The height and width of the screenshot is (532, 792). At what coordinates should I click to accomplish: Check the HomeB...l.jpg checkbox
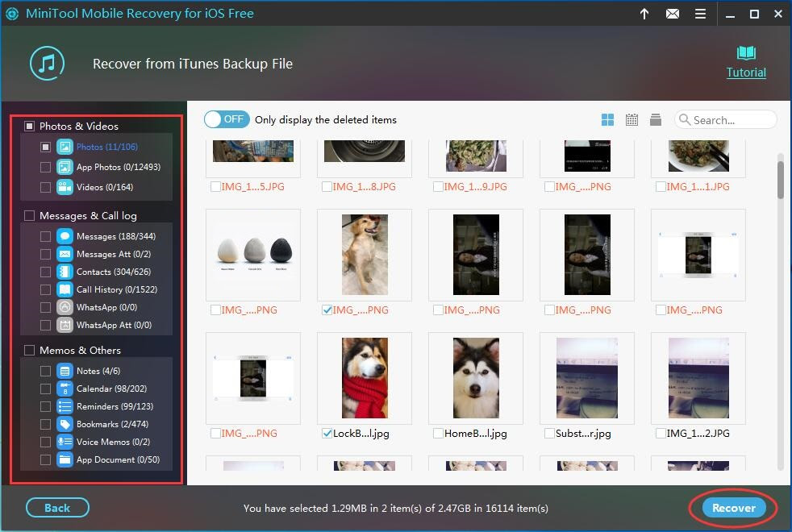pyautogui.click(x=439, y=433)
